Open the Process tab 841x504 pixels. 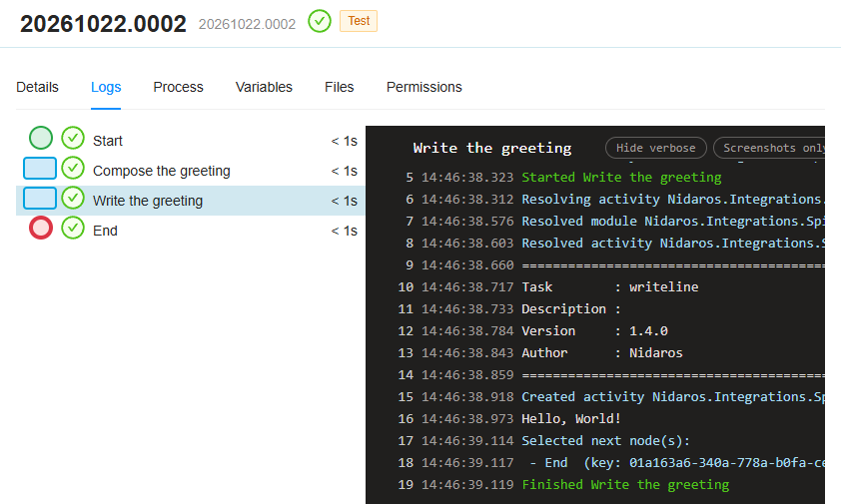[178, 87]
